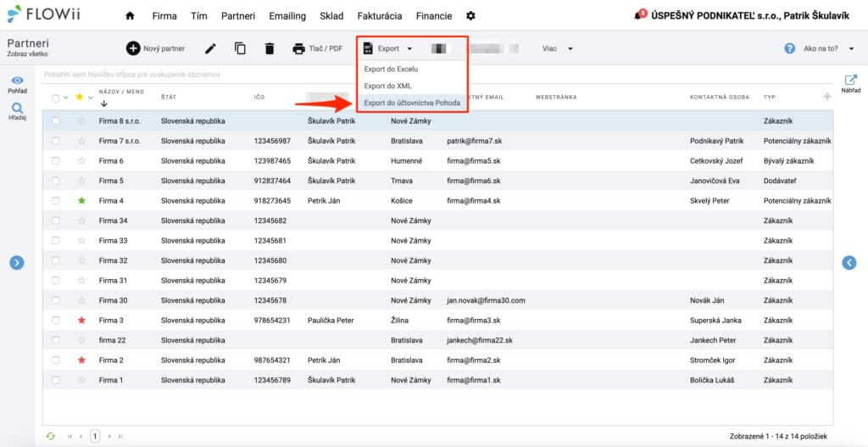Toggle favorite star for Firma 1
The image size is (868, 447).
pyautogui.click(x=82, y=380)
